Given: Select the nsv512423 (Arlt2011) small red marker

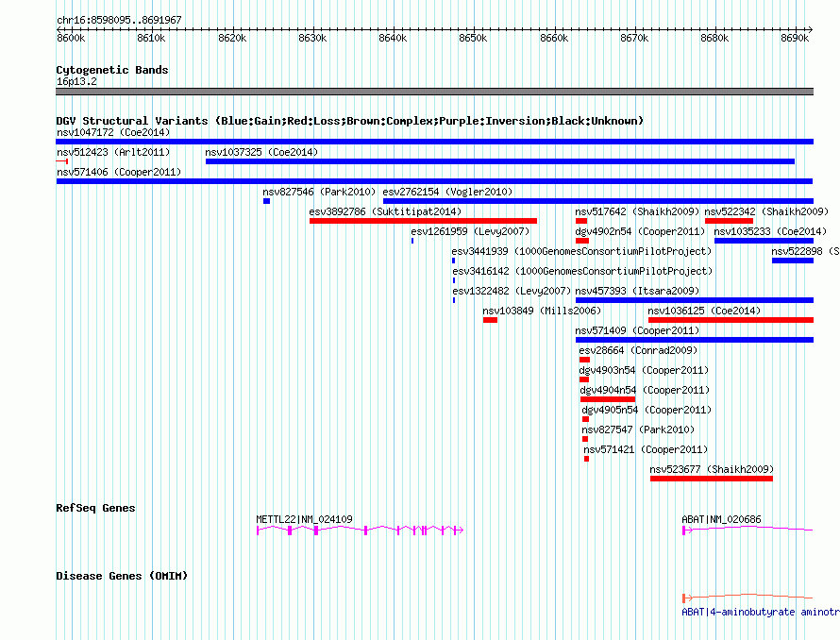Looking at the screenshot, I should pos(62,161).
